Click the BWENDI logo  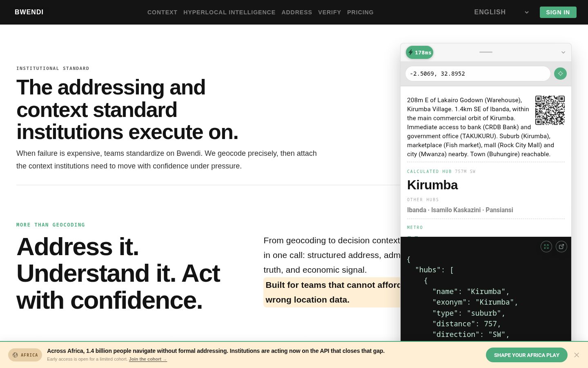29,12
